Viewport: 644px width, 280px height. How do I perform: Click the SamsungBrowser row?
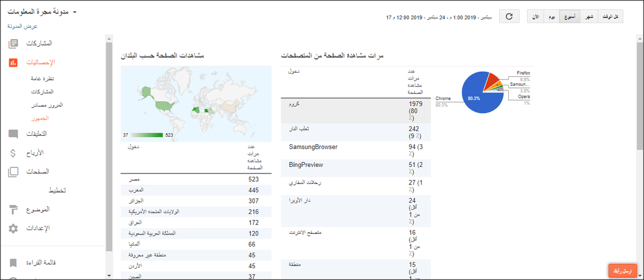click(x=356, y=150)
